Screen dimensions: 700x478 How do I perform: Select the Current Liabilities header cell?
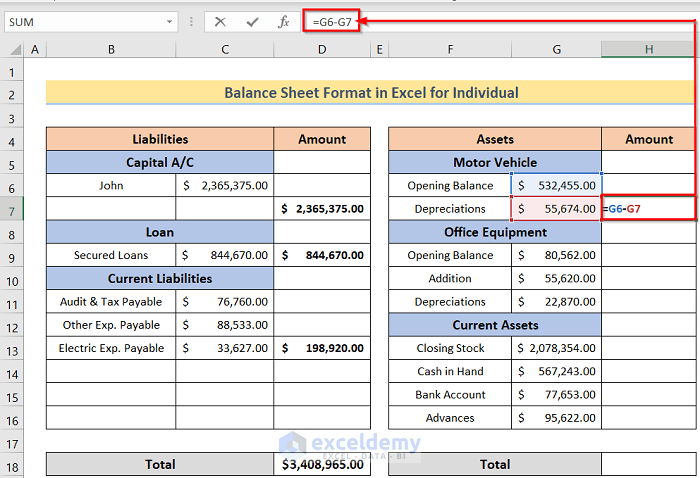point(160,278)
